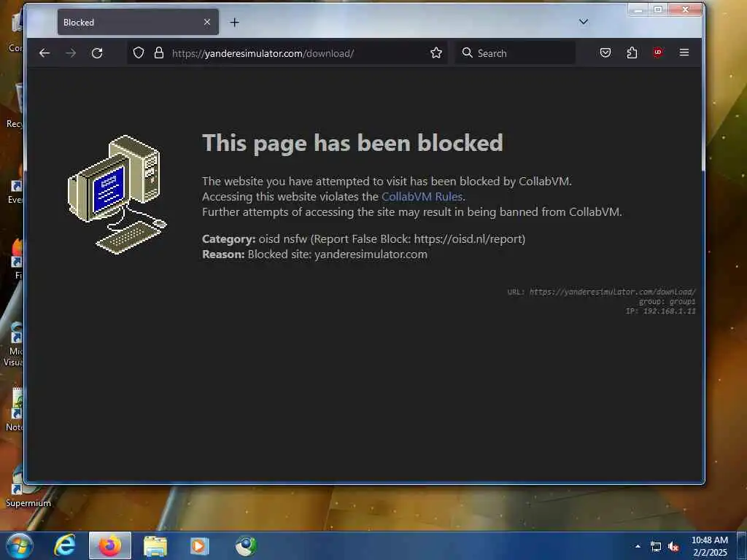This screenshot has height=560, width=747.
Task: Open the Extensions puzzle icon
Action: pos(632,52)
